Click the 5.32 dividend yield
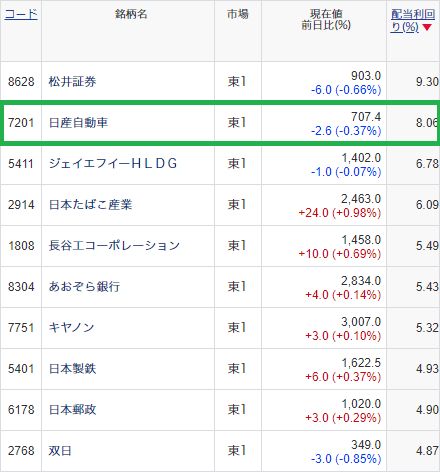440x472 pixels. [x=427, y=328]
